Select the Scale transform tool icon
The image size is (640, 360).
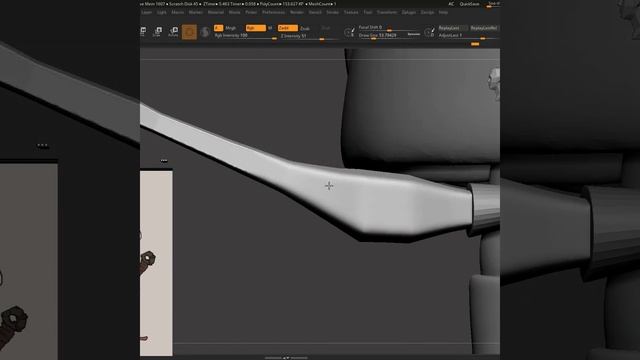click(x=157, y=31)
